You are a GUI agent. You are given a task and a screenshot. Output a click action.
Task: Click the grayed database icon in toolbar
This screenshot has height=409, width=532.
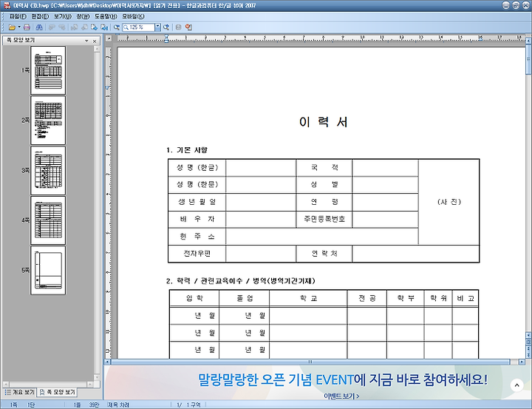point(178,27)
